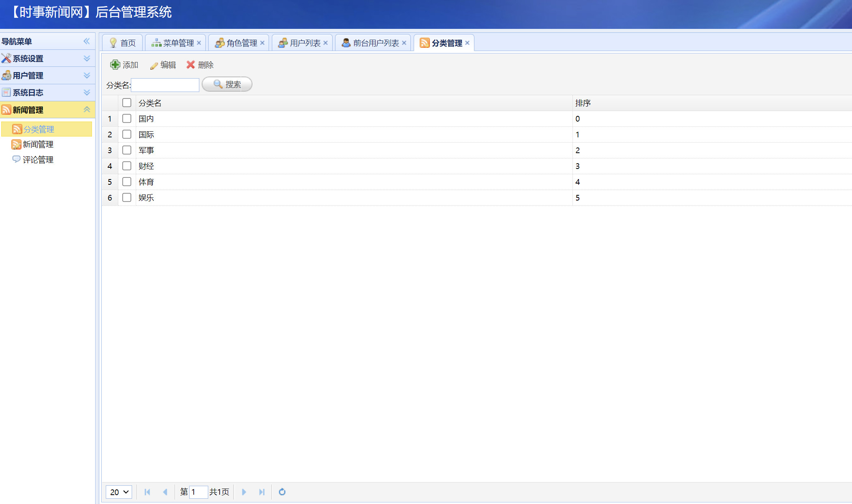
Task: Click the RSS icon of 新闻管理 tree item
Action: point(16,145)
